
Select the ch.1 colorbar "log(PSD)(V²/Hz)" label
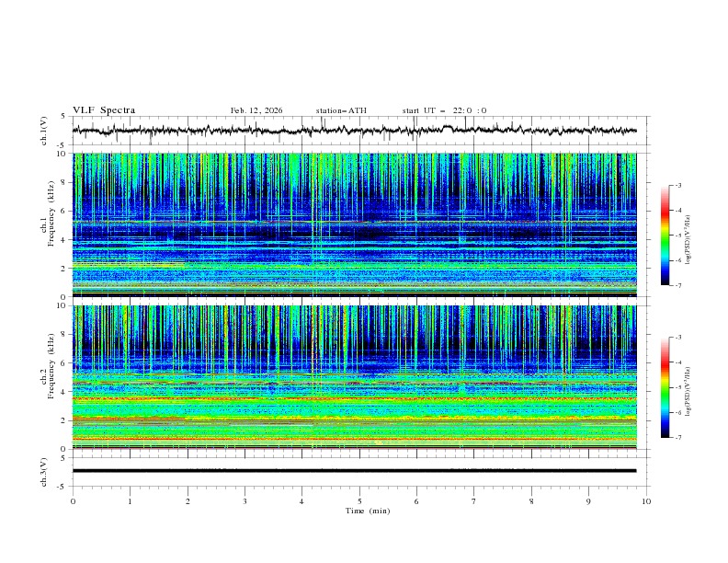point(688,240)
